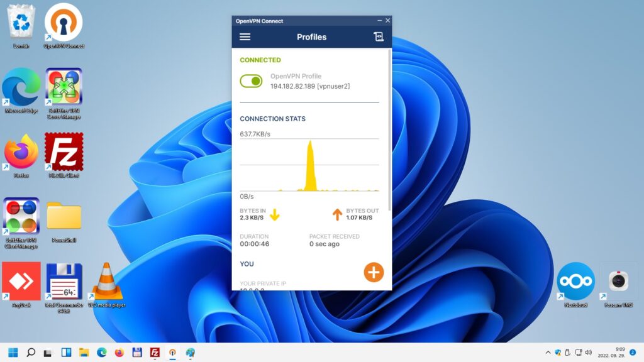Viewport: 644px width, 362px height.
Task: Select the Firefox desktop shortcut
Action: point(21,155)
